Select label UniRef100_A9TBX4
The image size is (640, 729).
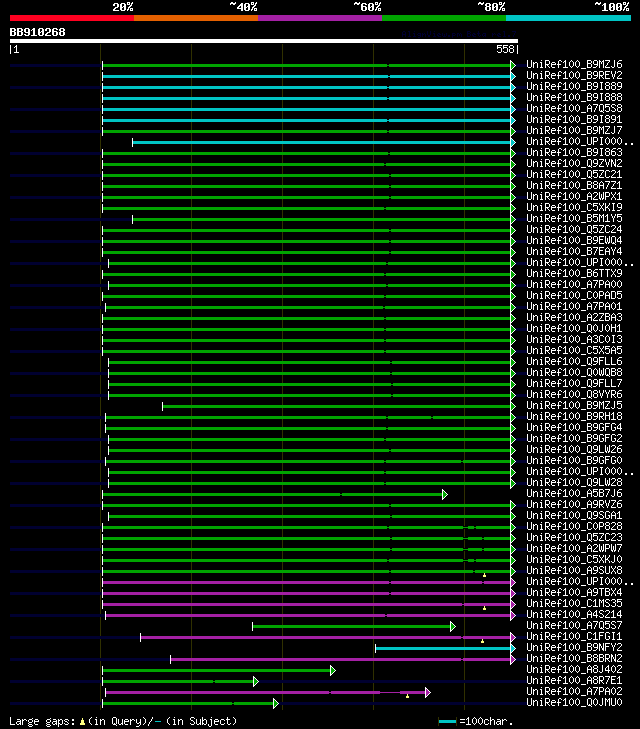(574, 593)
